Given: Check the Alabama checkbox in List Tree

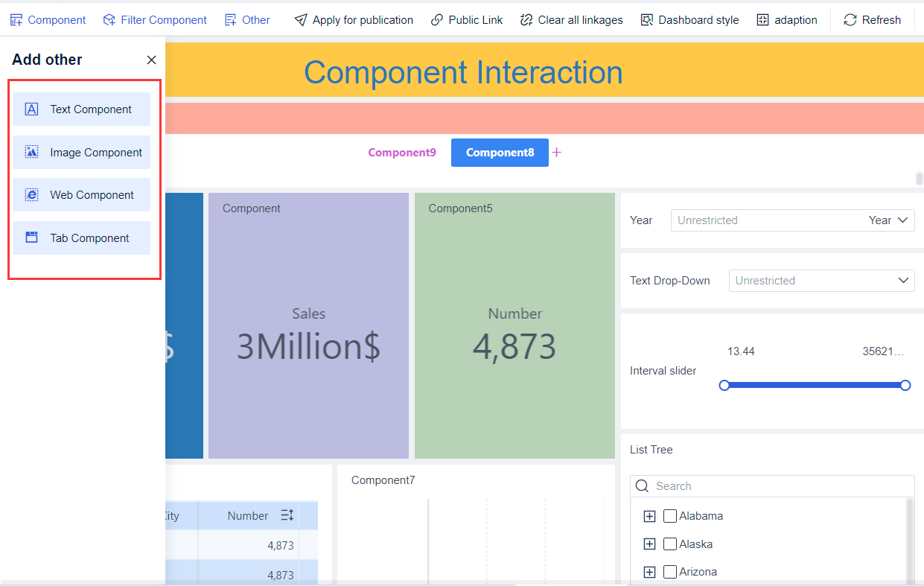Looking at the screenshot, I should pos(669,515).
